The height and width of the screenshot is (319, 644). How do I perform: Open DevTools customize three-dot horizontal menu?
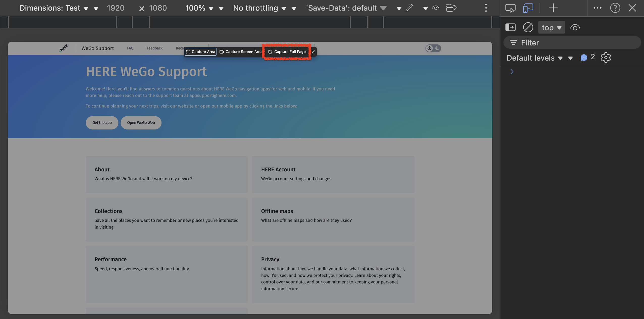pyautogui.click(x=597, y=8)
